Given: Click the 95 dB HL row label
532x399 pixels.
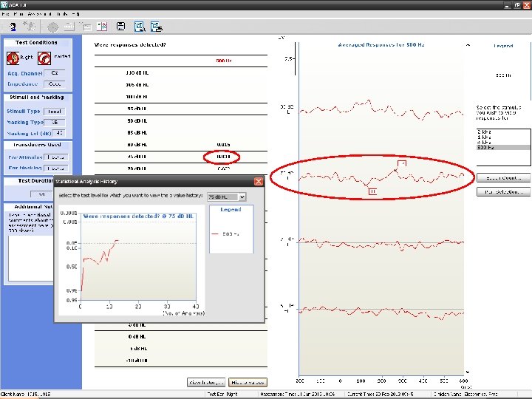Looking at the screenshot, I should [x=137, y=109].
